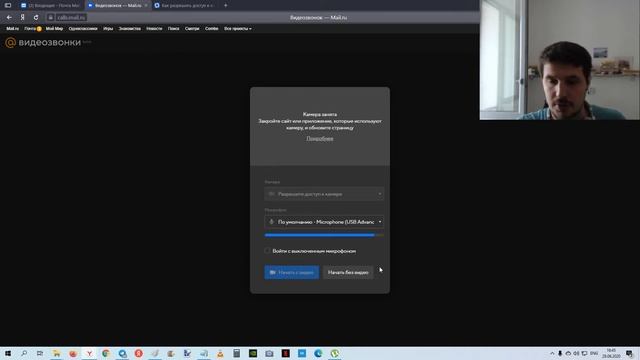The height and width of the screenshot is (360, 640).
Task: Show hidden system tray icons
Action: coord(552,353)
